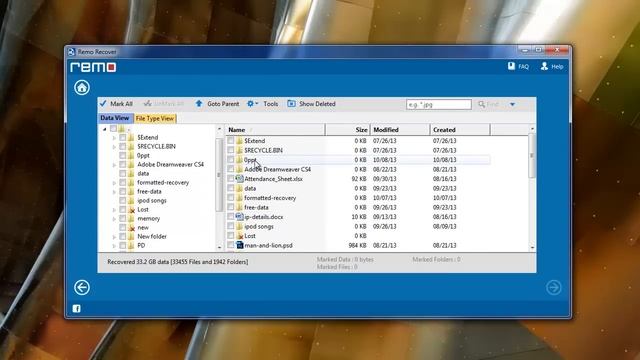Select the PD folder in tree
The width and height of the screenshot is (640, 360).
tap(141, 246)
